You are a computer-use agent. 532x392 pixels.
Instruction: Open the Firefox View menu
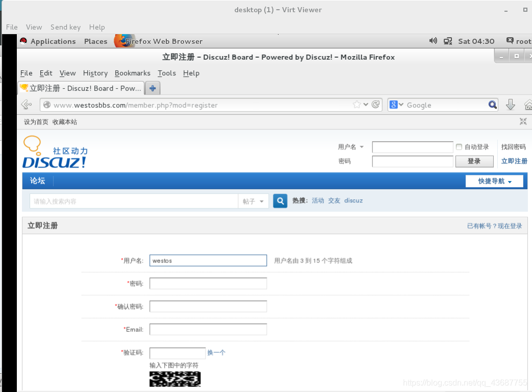point(67,73)
